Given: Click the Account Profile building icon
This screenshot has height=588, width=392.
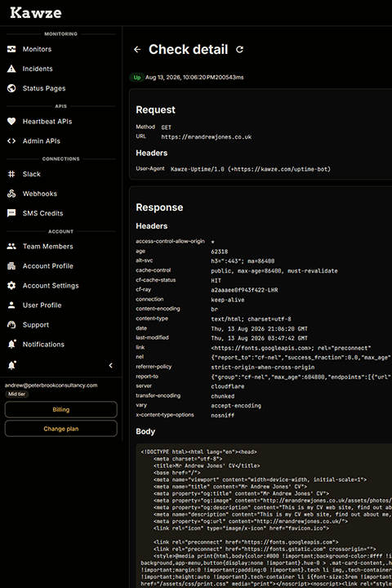Looking at the screenshot, I should [11, 266].
